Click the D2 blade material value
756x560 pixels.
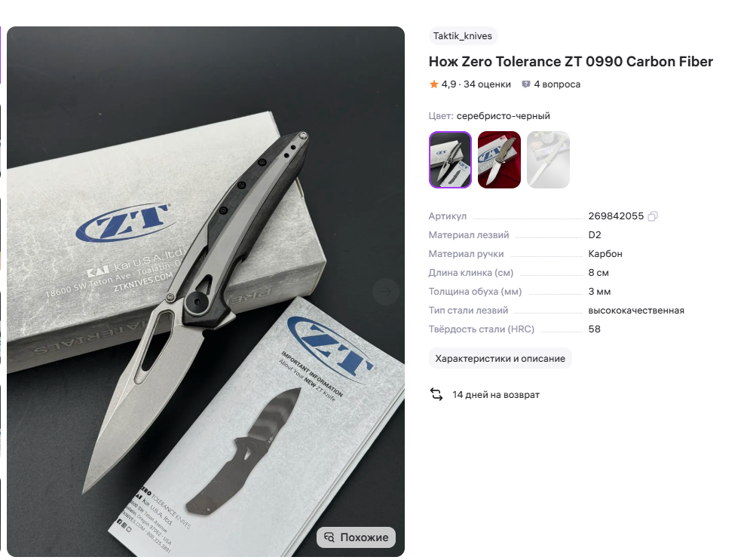tap(595, 235)
